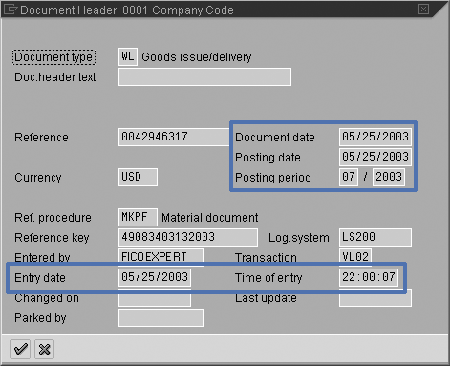Click the Posting period label
Viewport: 450px width, 366px height.
(272, 178)
